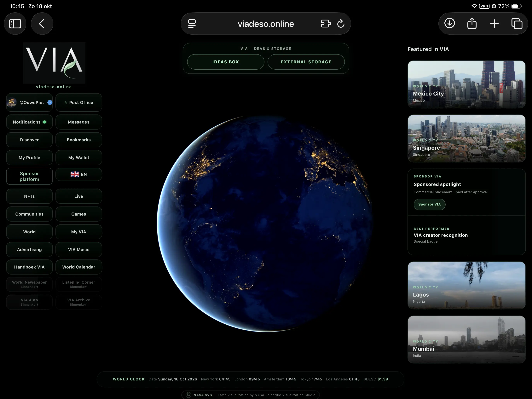Open Bookmarks
Screen dimensions: 532x399
(x=79, y=140)
